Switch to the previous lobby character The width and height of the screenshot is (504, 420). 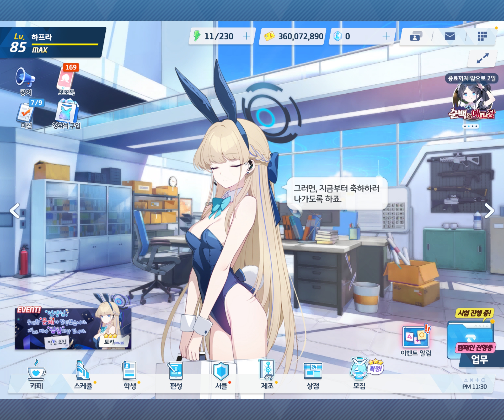[15, 211]
